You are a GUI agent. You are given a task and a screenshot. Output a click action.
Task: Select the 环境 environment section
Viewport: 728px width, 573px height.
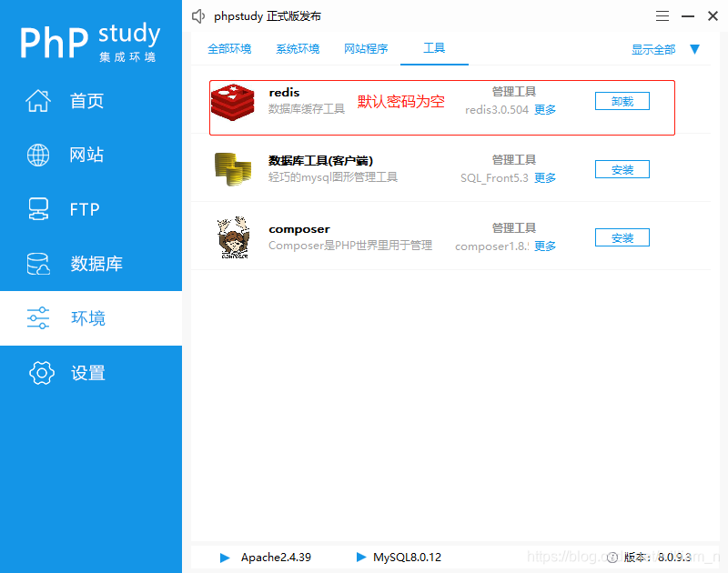click(x=91, y=318)
